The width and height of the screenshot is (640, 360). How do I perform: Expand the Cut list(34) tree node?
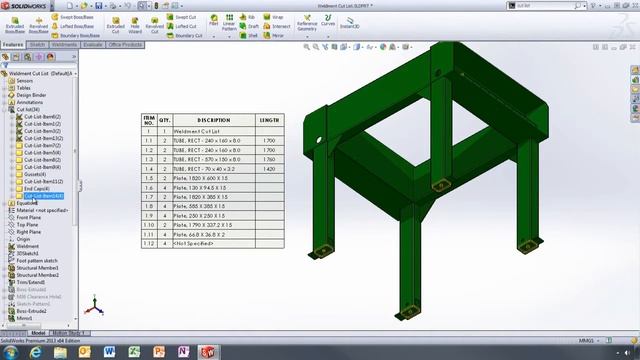[4, 109]
